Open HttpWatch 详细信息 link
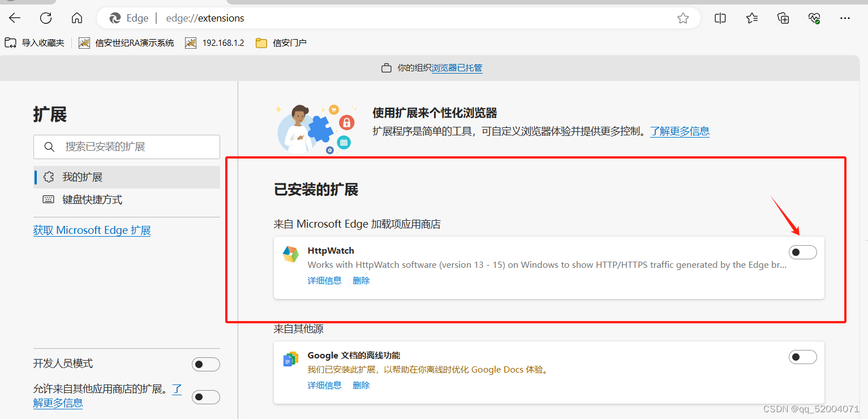 [325, 280]
